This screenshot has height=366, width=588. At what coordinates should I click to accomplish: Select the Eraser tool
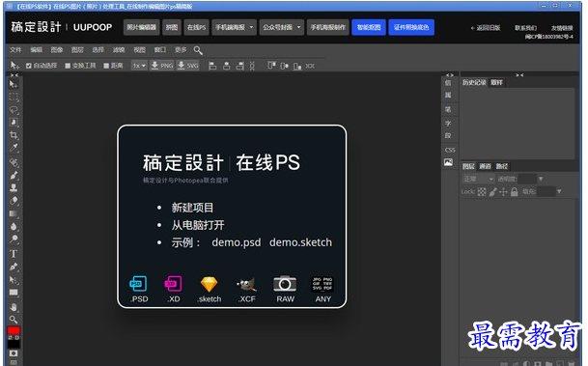(x=14, y=201)
